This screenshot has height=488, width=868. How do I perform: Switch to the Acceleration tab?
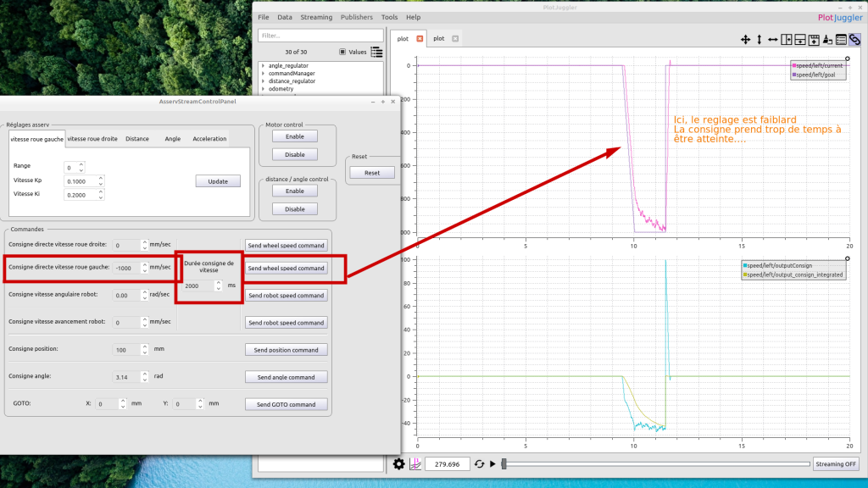point(209,139)
